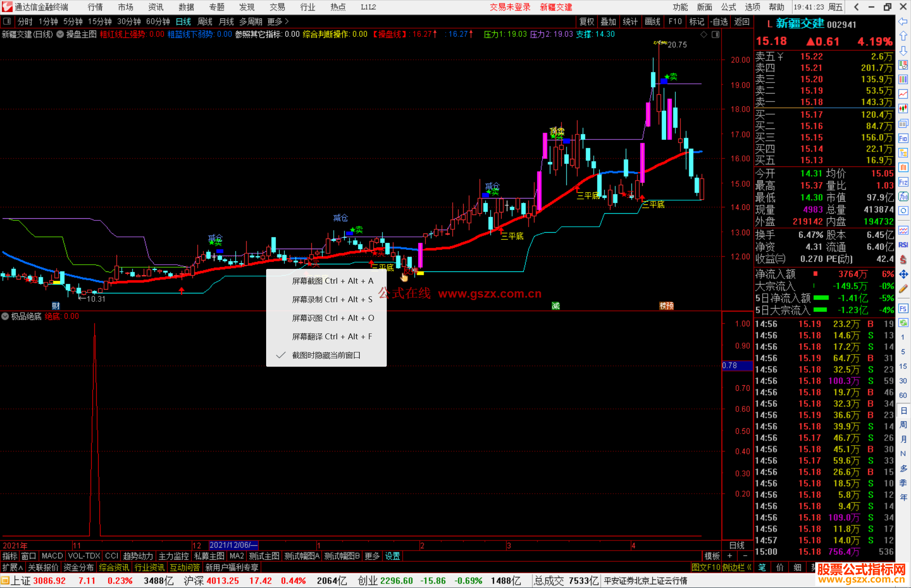Click the blue down arrow sidebar icon

click(x=903, y=51)
